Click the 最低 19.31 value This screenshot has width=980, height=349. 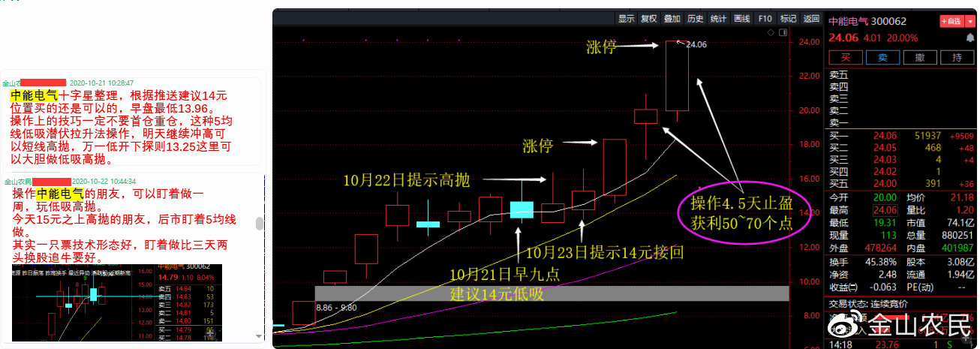(x=884, y=223)
